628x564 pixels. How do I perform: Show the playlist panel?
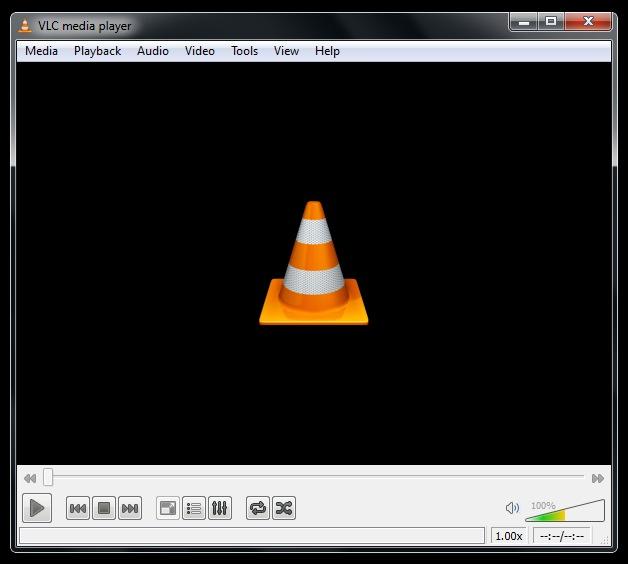point(194,509)
